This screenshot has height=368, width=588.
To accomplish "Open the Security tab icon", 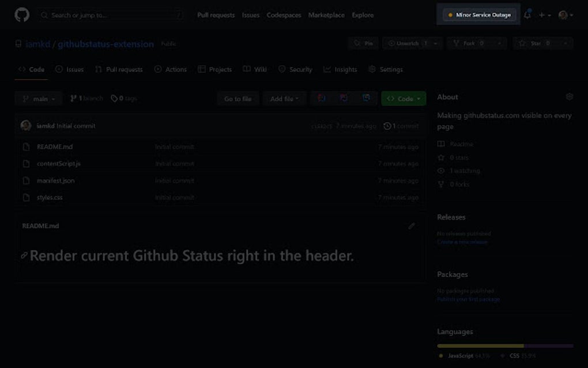I will (x=281, y=69).
